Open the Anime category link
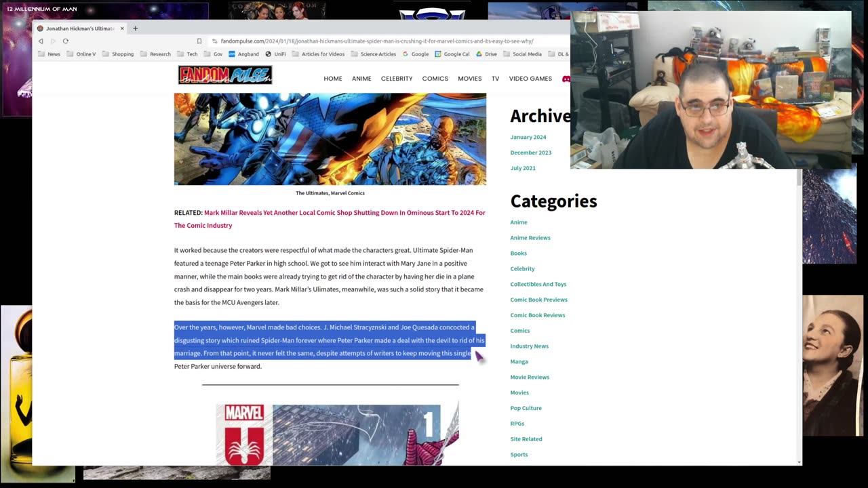 [x=519, y=222]
